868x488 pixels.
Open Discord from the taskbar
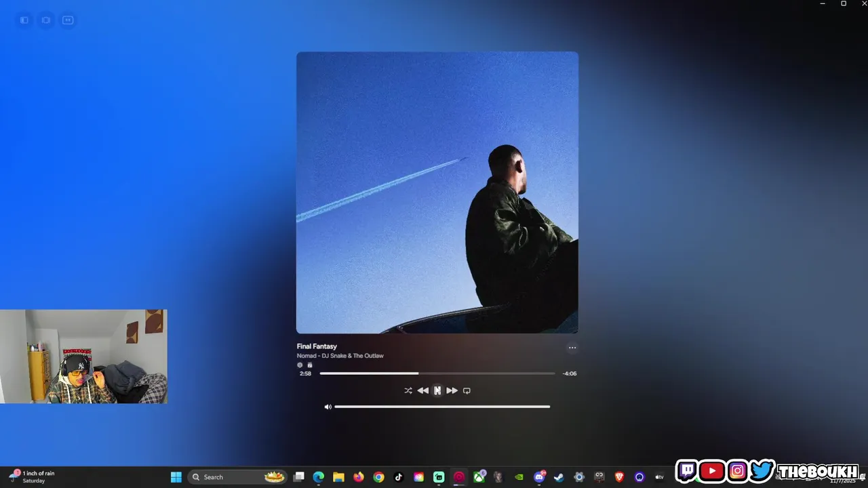pos(539,477)
